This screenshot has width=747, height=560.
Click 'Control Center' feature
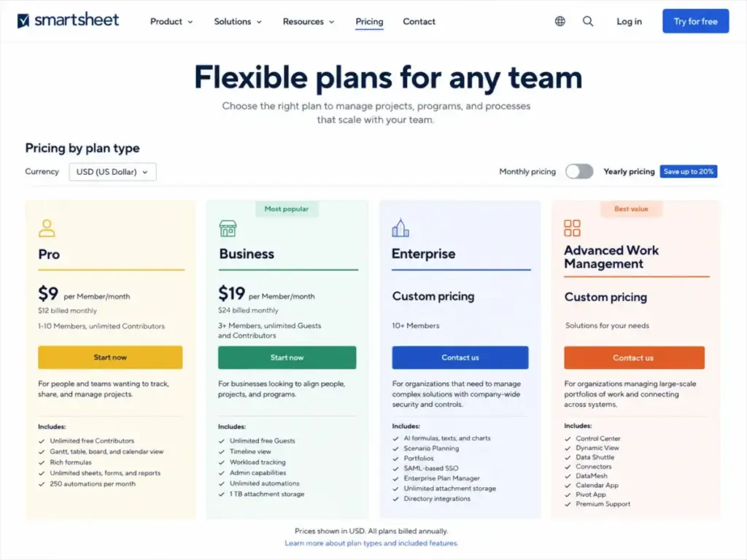click(598, 438)
